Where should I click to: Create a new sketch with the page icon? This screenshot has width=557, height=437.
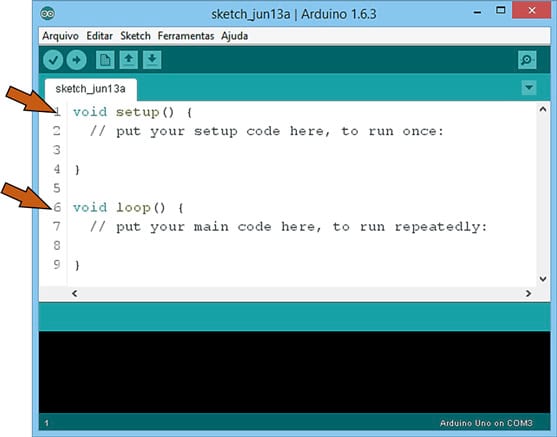click(x=105, y=60)
